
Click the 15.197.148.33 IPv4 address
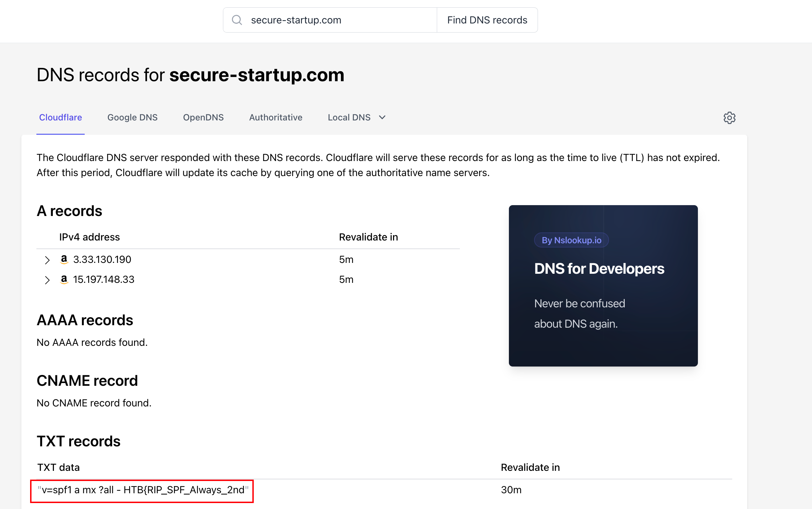click(x=104, y=279)
